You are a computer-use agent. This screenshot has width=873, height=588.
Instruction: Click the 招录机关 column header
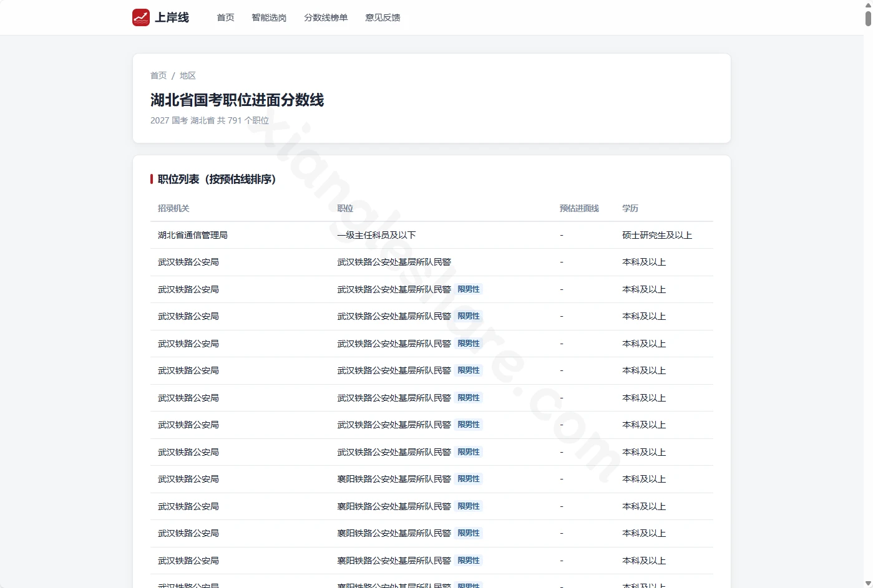click(173, 208)
